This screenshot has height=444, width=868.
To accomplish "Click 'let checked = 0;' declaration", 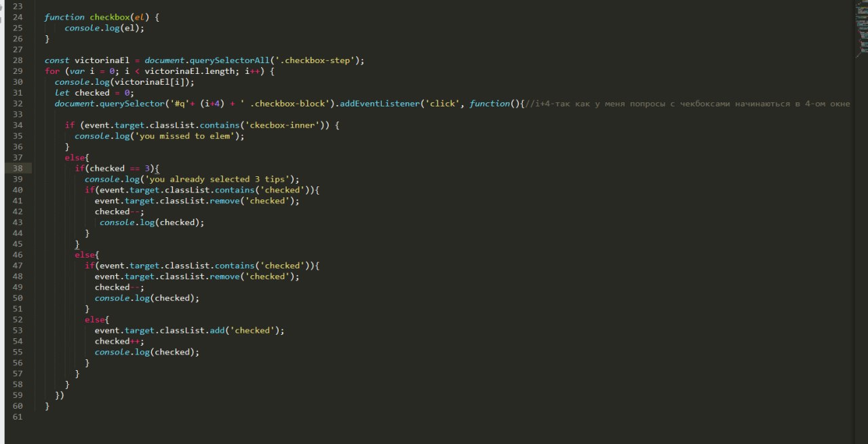I will tap(95, 93).
